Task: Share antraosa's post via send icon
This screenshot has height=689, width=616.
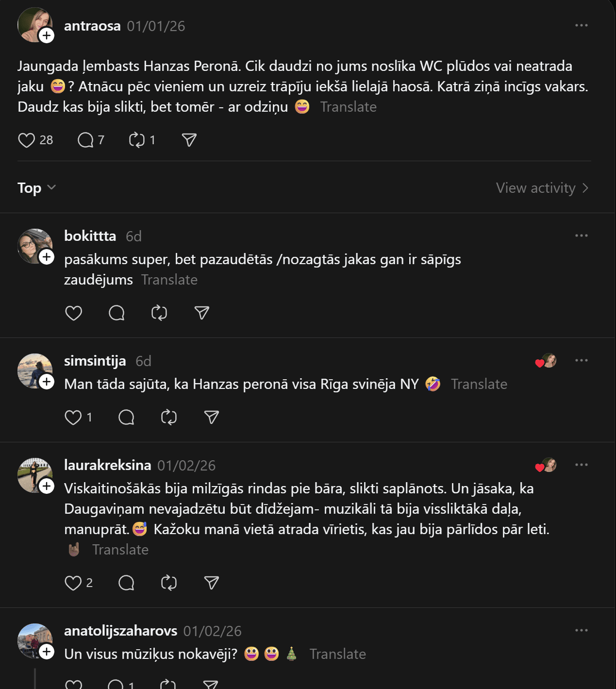Action: pyautogui.click(x=189, y=140)
